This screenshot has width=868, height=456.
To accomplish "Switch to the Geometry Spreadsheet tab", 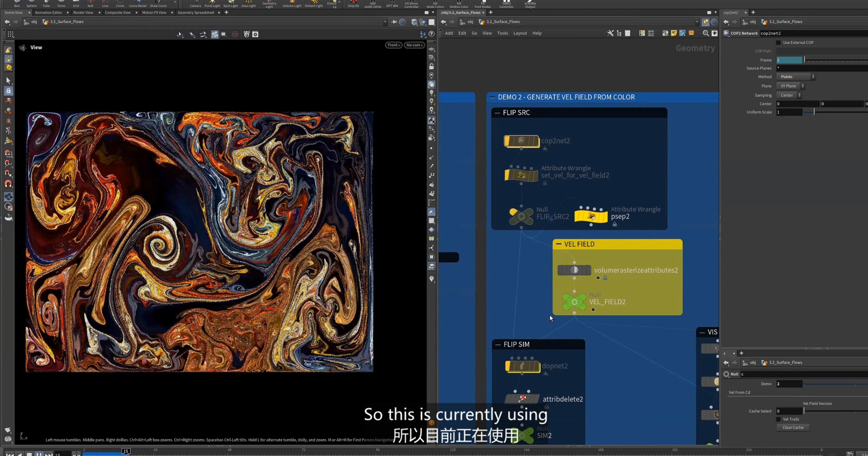I will (x=196, y=13).
